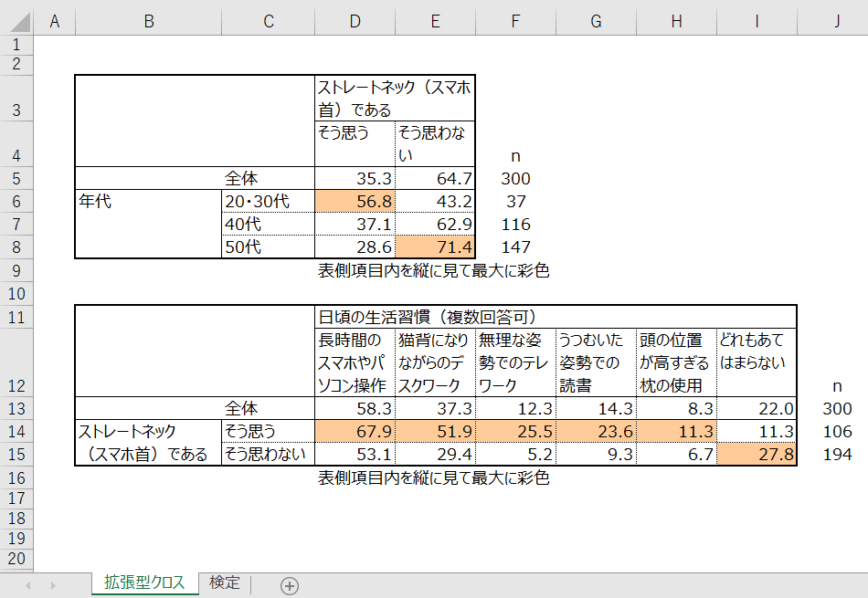Click the そう思わない label in row 15

pos(269,454)
